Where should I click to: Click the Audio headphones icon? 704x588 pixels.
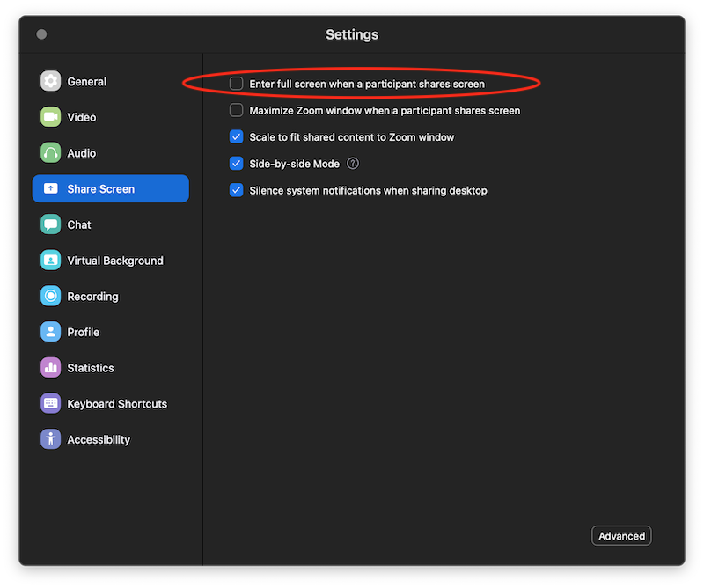50,153
